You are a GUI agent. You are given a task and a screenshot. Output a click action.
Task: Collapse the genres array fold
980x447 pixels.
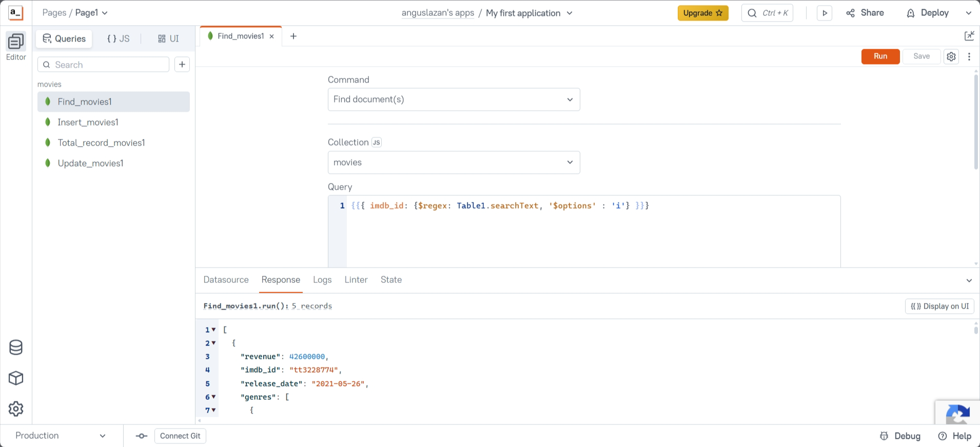[x=213, y=397]
